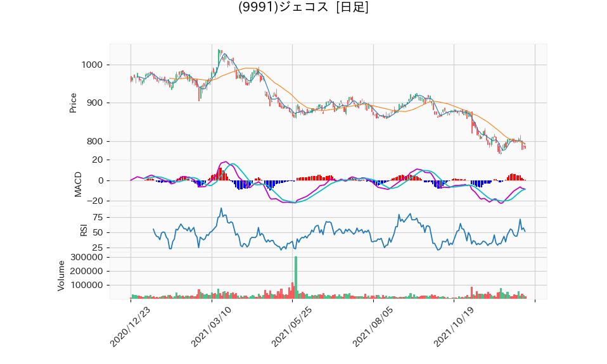
Task: Click the 800 price tick label
Action: (95, 141)
